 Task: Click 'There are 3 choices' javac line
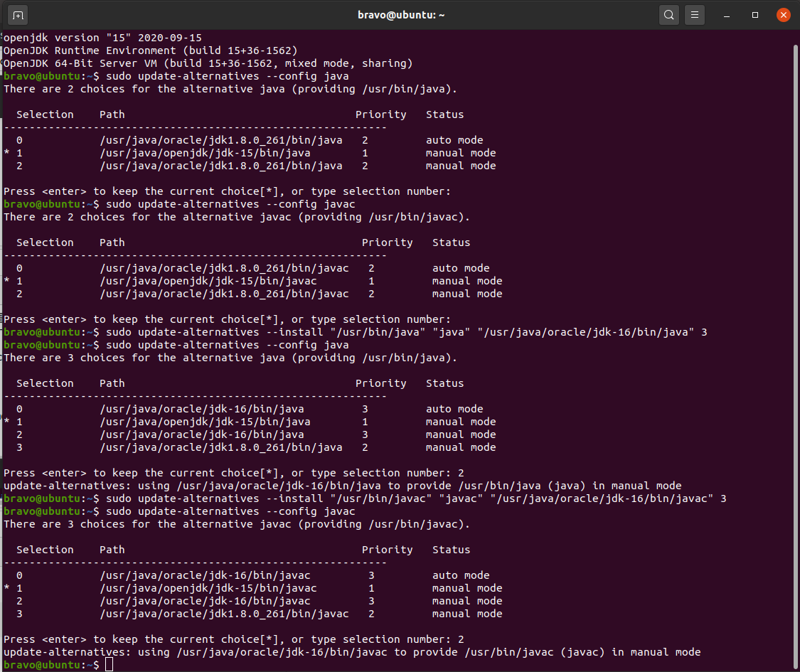237,524
